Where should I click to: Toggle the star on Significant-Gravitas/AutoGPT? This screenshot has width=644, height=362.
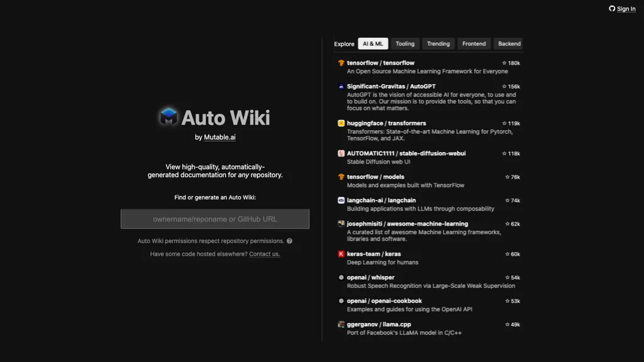point(503,86)
